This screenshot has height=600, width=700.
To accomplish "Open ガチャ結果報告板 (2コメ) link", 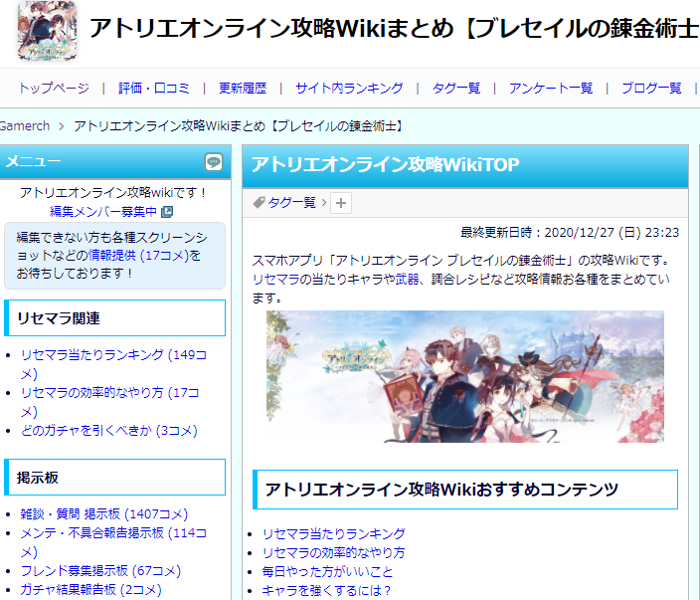I will pos(90,589).
